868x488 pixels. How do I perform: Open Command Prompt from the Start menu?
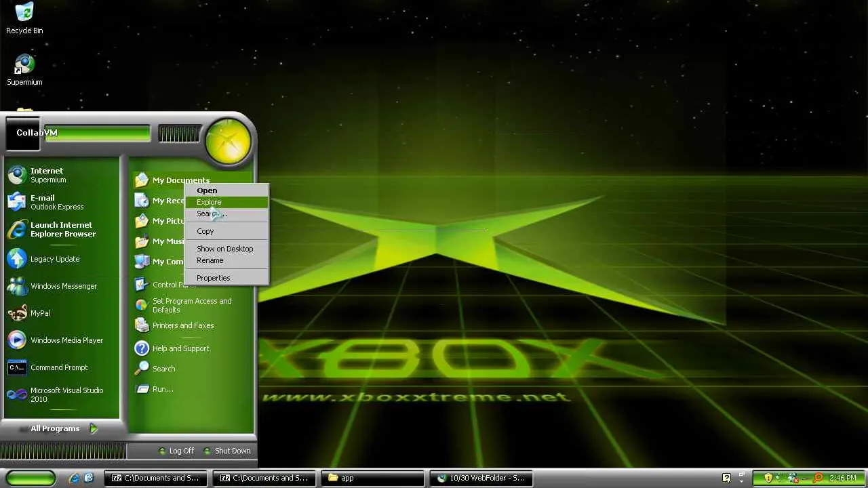[62, 367]
